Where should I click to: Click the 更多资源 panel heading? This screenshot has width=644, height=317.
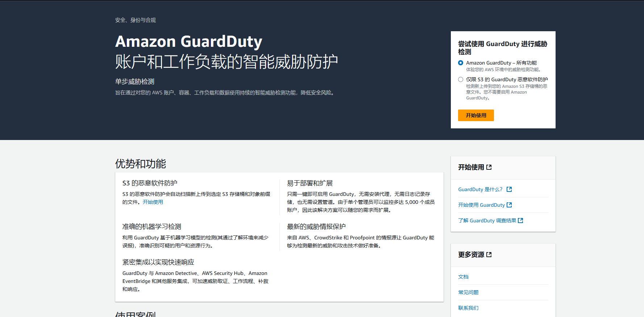coord(471,255)
